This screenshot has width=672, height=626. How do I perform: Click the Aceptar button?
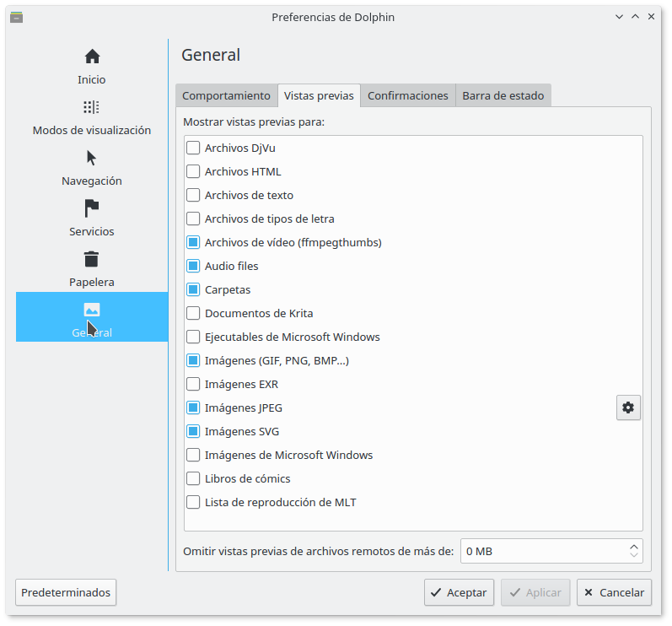pos(459,592)
